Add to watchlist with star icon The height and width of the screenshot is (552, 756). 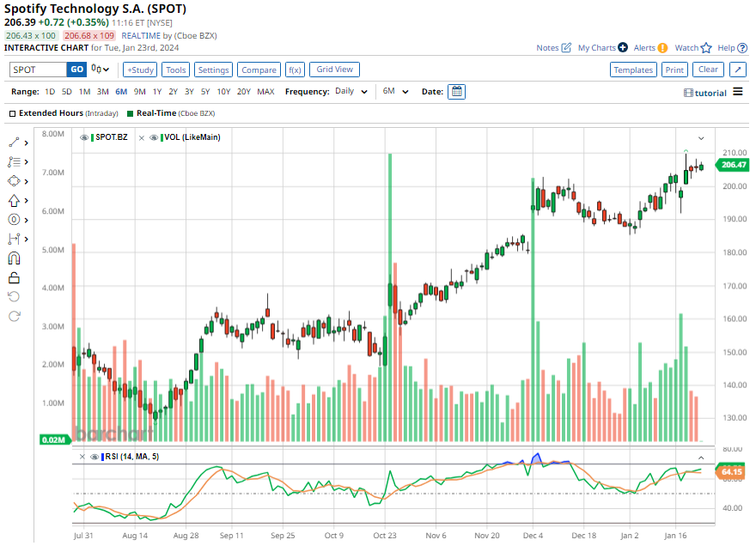coord(705,48)
